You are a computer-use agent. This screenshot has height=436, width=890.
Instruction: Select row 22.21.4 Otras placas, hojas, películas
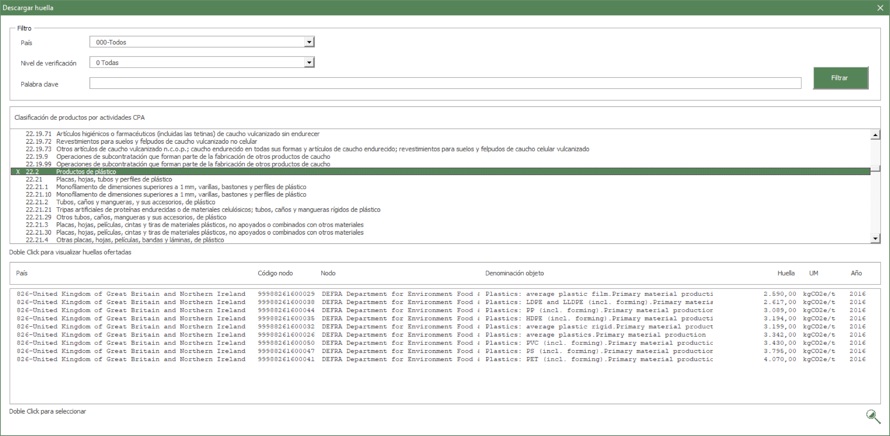[x=440, y=240]
